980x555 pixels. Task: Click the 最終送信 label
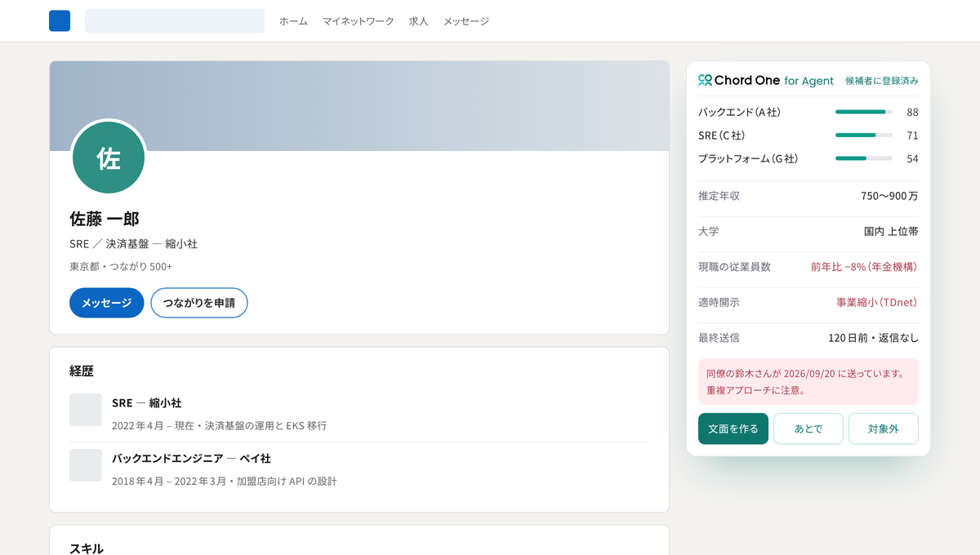719,337
